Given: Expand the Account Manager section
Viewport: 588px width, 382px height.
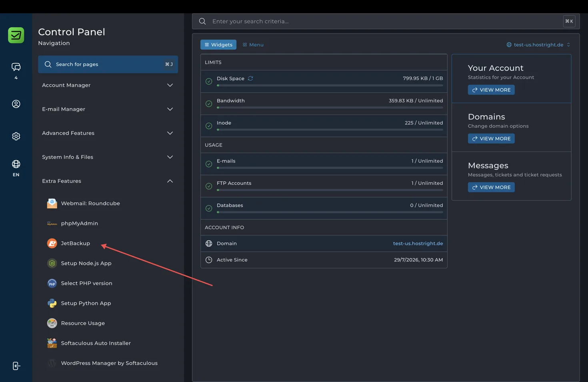Looking at the screenshot, I should click(x=108, y=85).
